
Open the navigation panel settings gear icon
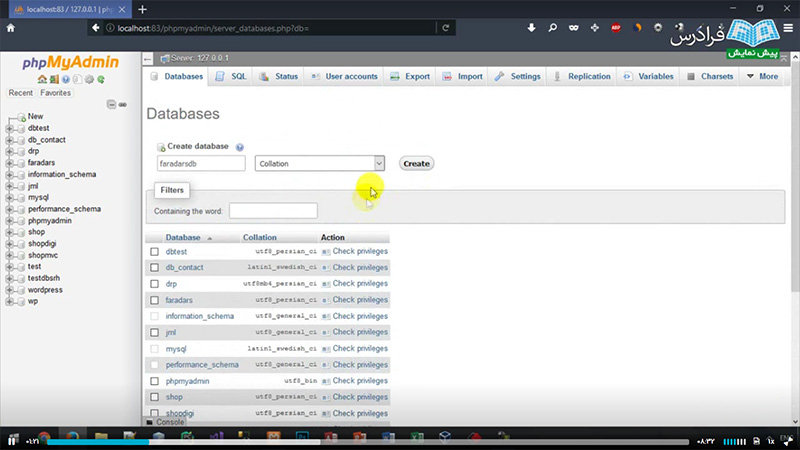(x=87, y=79)
